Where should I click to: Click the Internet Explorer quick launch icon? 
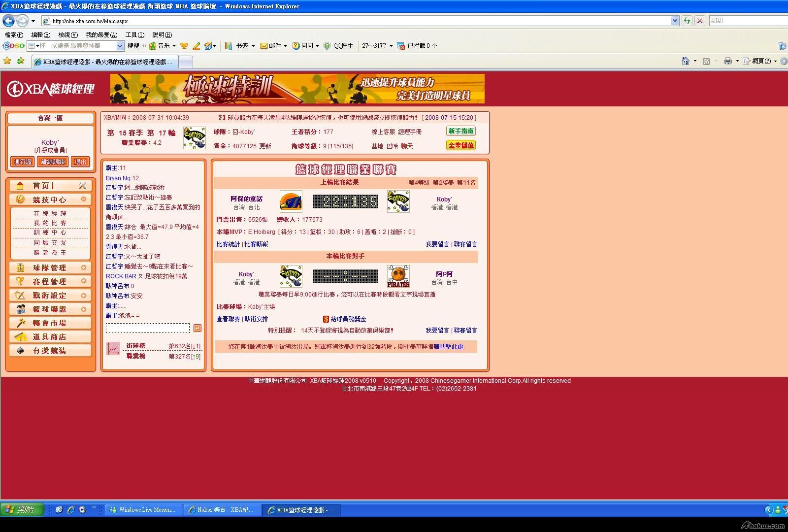(71, 510)
